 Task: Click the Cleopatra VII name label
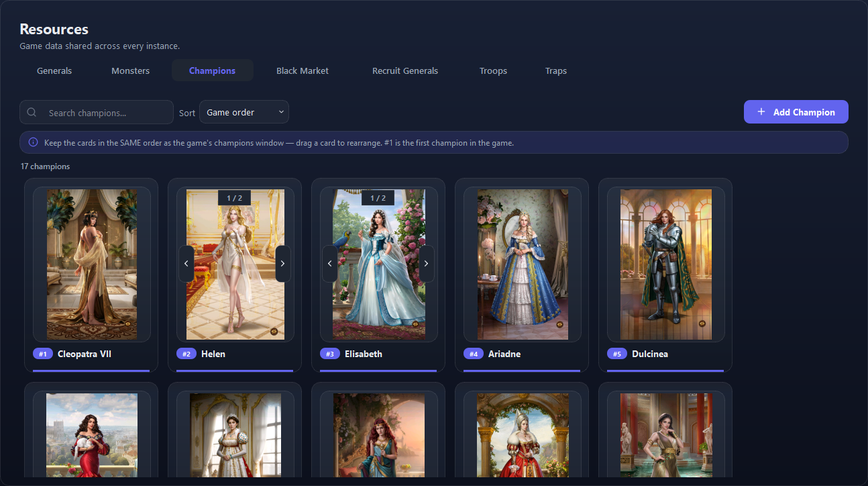click(85, 354)
